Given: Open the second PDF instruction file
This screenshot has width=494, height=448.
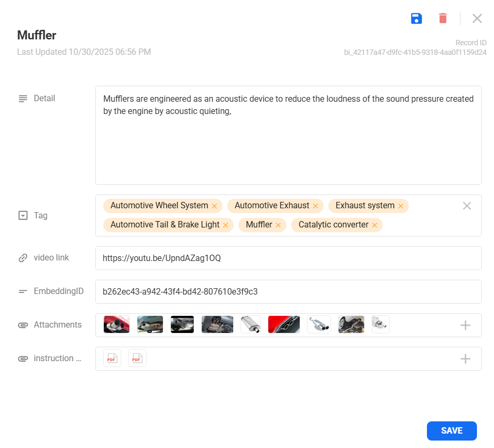Looking at the screenshot, I should click(x=137, y=359).
